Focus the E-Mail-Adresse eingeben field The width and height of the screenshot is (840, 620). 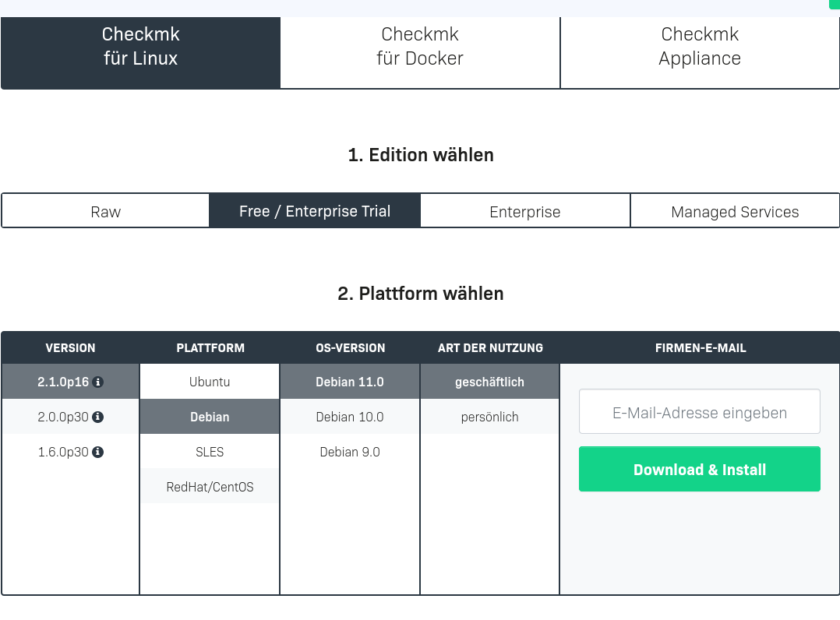[699, 413]
